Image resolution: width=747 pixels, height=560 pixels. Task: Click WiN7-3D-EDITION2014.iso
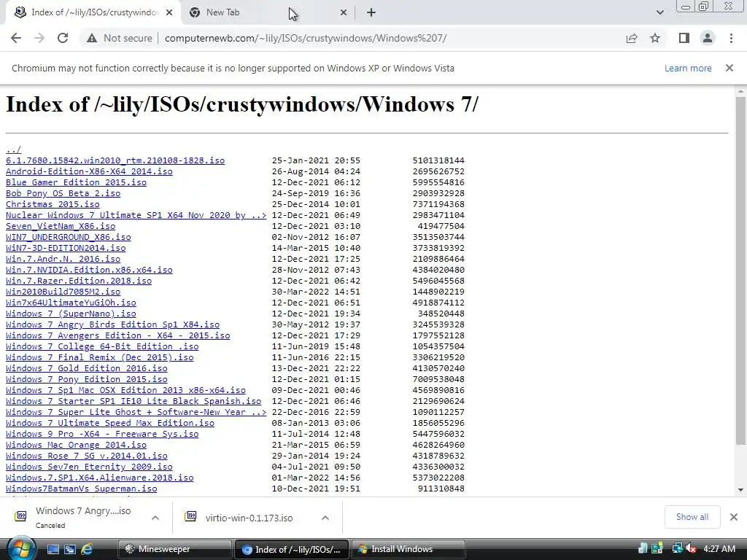tap(66, 248)
